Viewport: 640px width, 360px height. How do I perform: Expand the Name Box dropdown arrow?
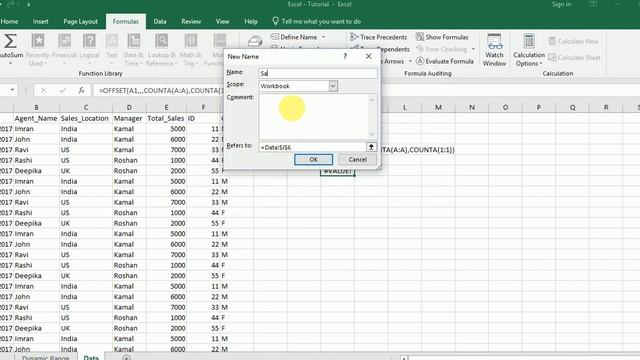point(13,90)
